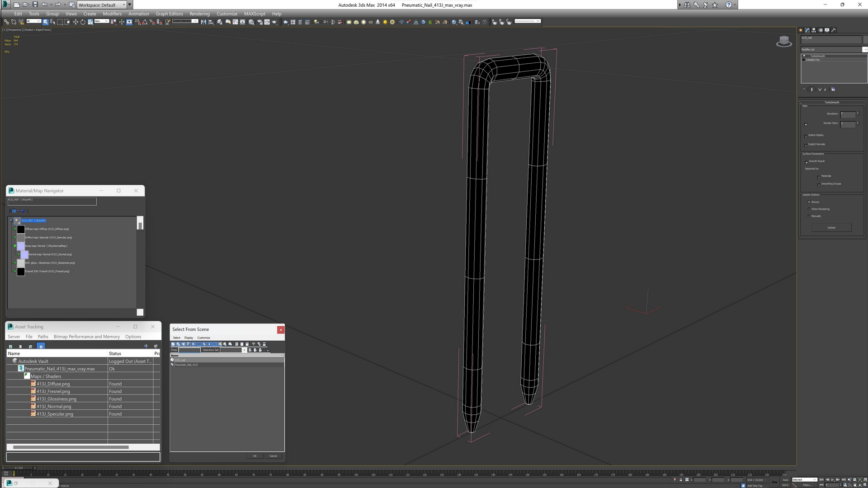
Task: Activate the Select Object tool
Action: point(46,22)
